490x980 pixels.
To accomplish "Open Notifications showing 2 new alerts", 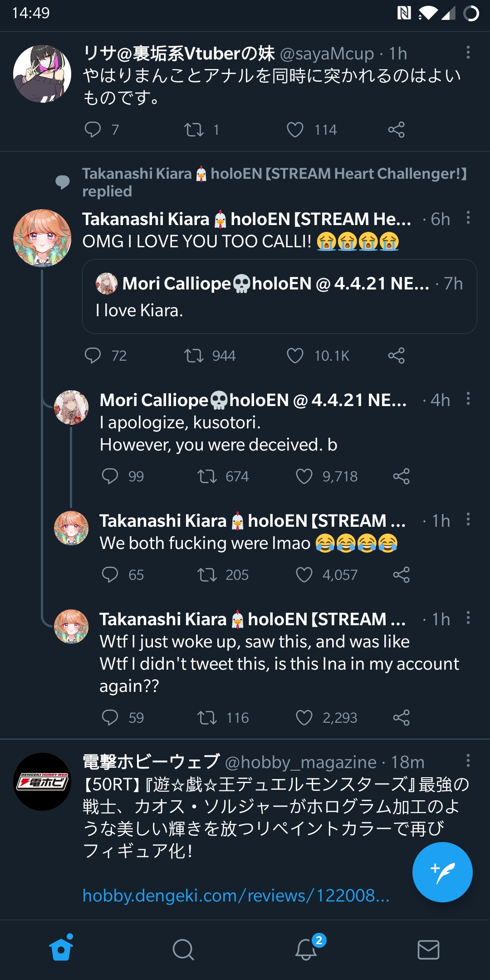I will [x=306, y=950].
